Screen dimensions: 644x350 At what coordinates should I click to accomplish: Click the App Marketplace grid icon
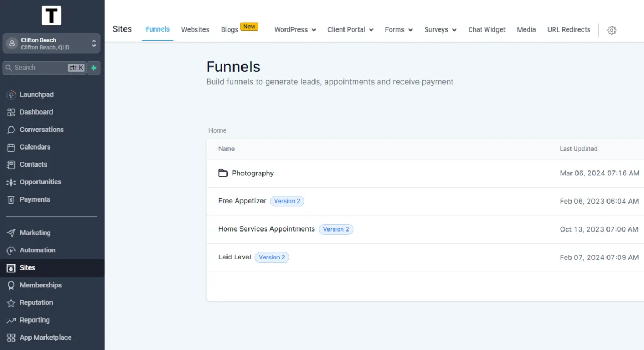click(11, 338)
